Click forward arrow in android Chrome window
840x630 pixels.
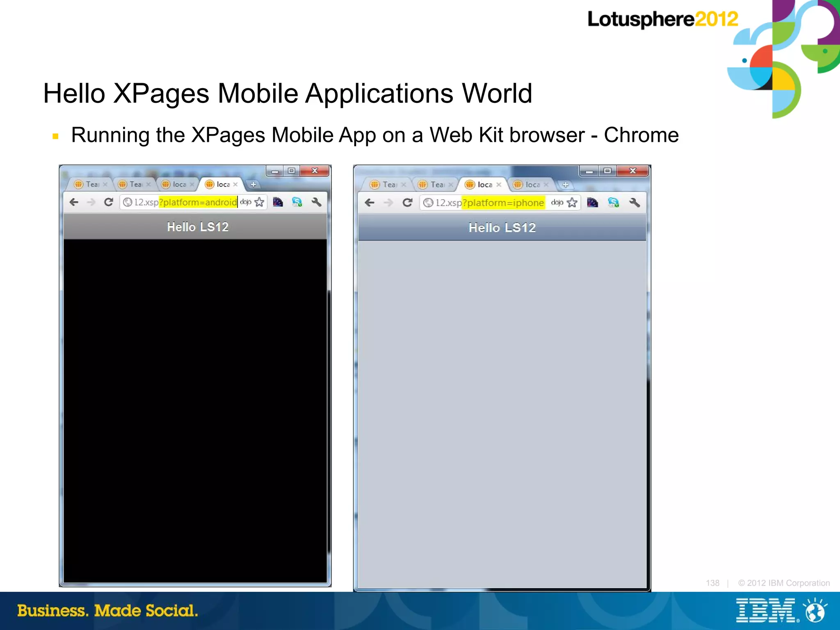click(x=91, y=202)
